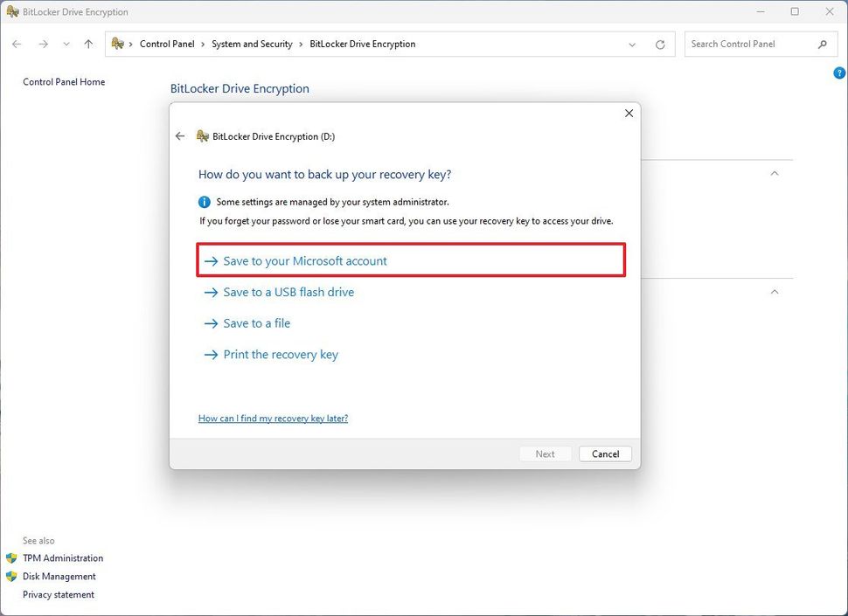The image size is (848, 616).
Task: Click the back arrow inside the BitLocker dialog
Action: pyautogui.click(x=180, y=136)
